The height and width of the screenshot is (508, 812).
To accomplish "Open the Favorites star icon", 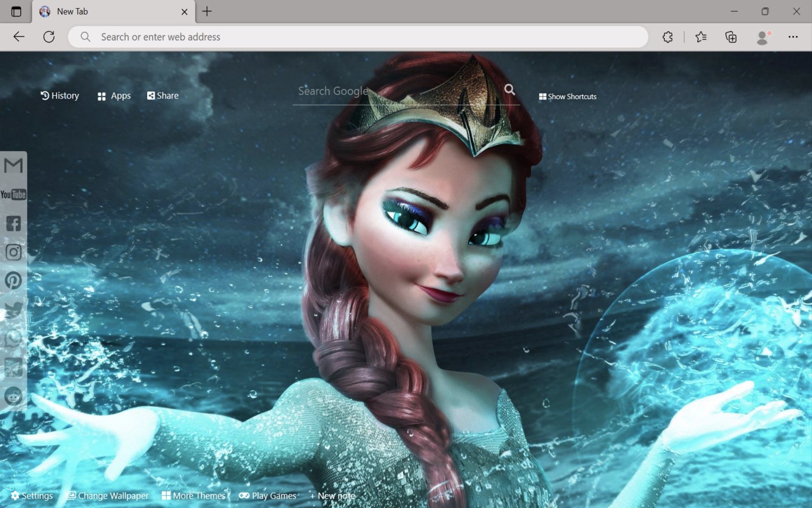I will [x=701, y=37].
